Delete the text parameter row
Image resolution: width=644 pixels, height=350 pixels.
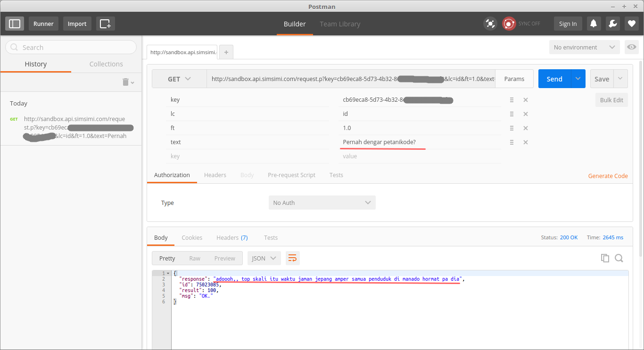tap(526, 142)
